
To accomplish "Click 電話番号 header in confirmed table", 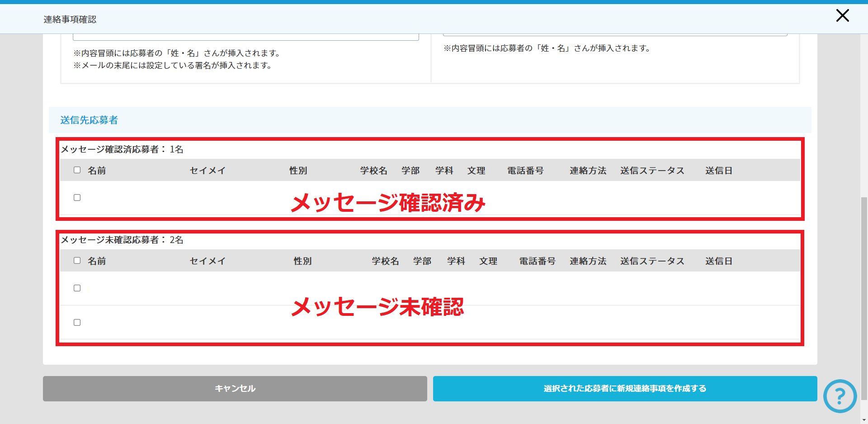I will [x=525, y=171].
